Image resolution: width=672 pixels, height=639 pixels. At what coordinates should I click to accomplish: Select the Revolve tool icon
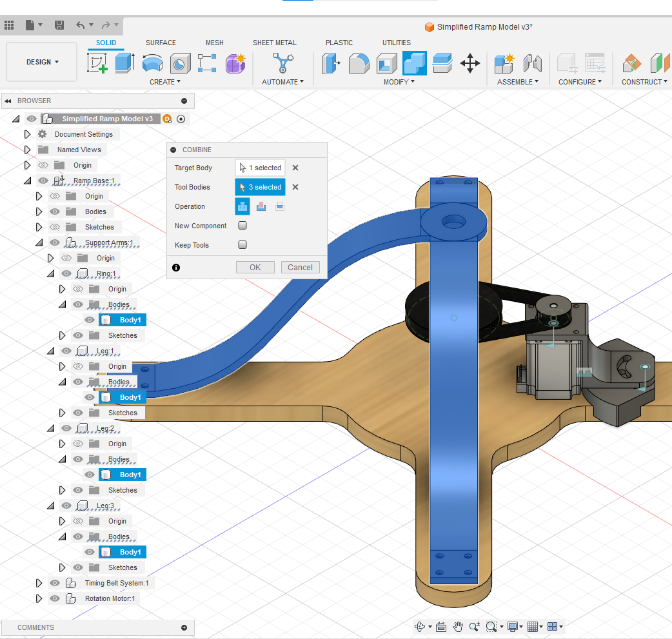coord(152,63)
